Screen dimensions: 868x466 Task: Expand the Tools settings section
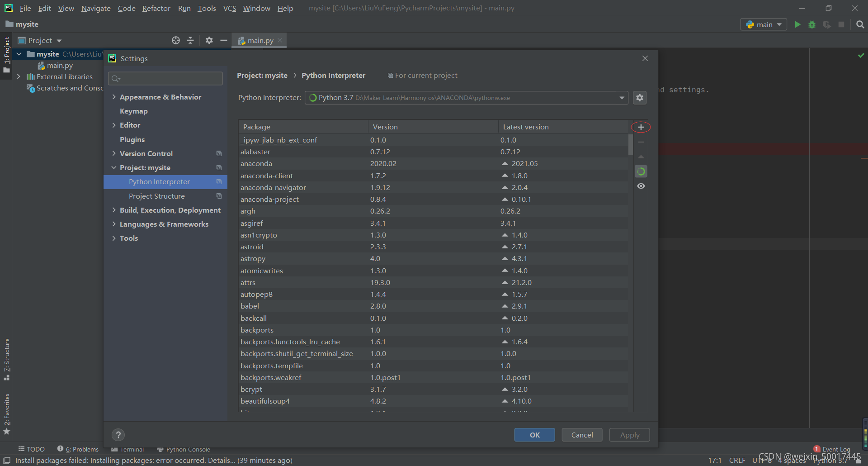point(114,238)
